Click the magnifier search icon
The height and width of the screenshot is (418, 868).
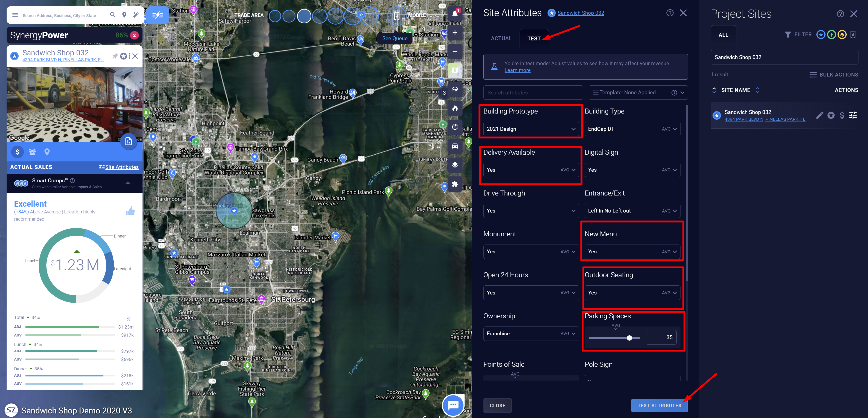tap(113, 15)
